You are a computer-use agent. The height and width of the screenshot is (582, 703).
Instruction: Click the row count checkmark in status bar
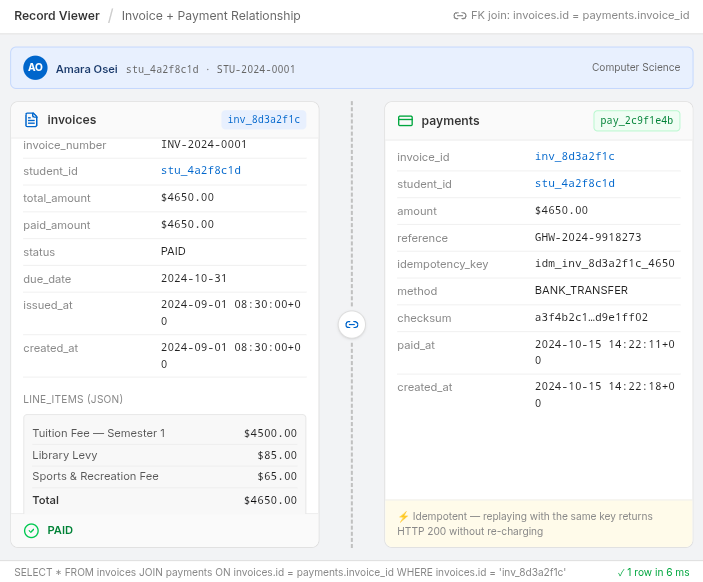point(621,572)
